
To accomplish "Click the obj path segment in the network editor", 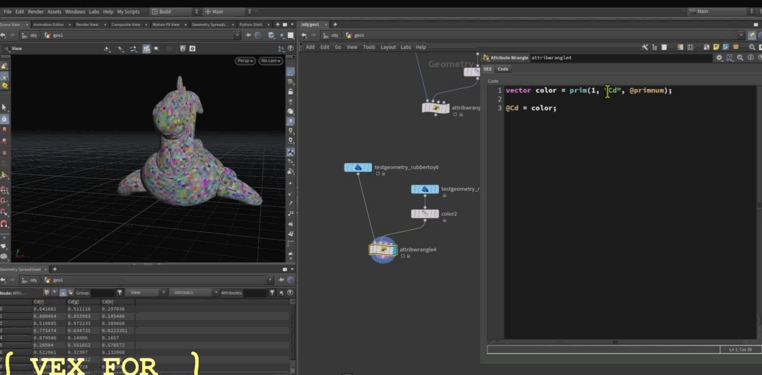I will click(x=331, y=35).
